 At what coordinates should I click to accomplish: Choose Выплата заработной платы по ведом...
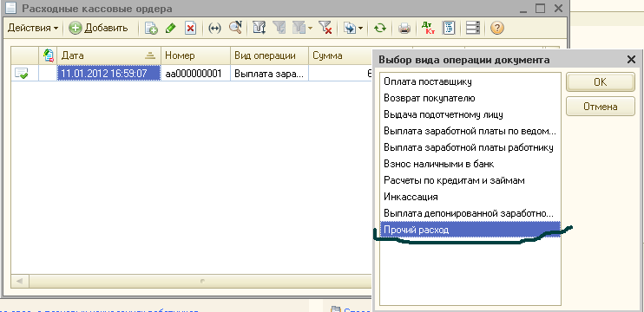pyautogui.click(x=470, y=131)
